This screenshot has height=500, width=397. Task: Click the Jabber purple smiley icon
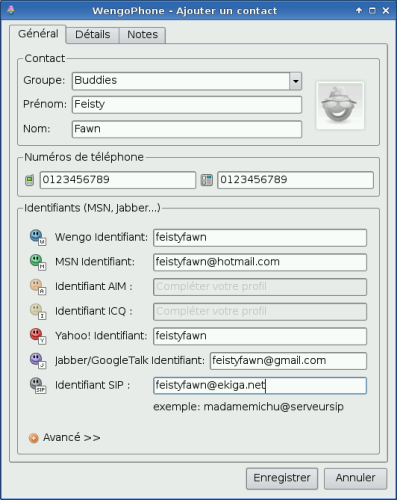[38, 361]
